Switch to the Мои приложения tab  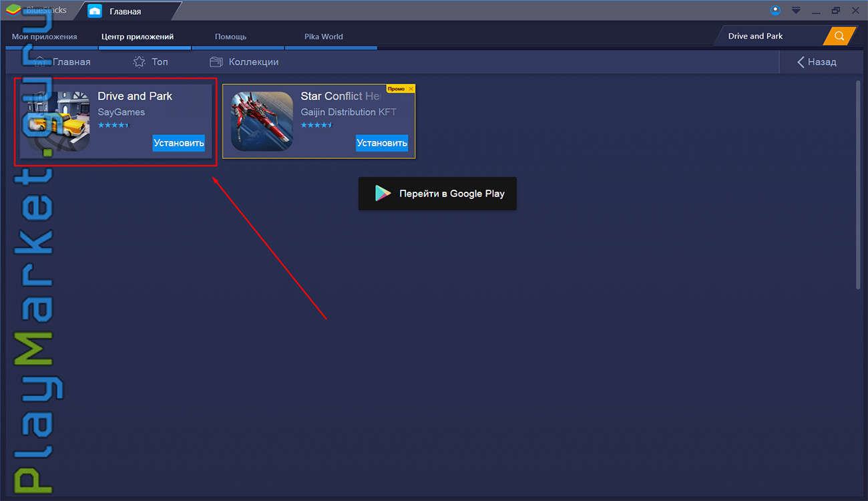coord(45,37)
